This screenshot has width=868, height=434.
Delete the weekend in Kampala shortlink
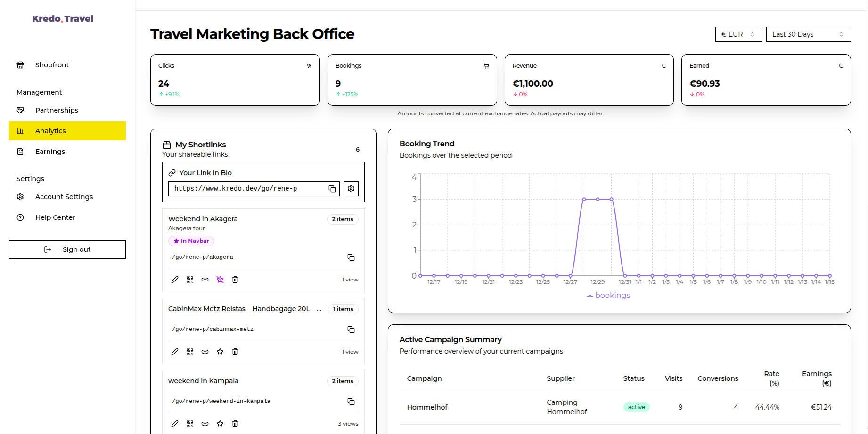point(235,424)
